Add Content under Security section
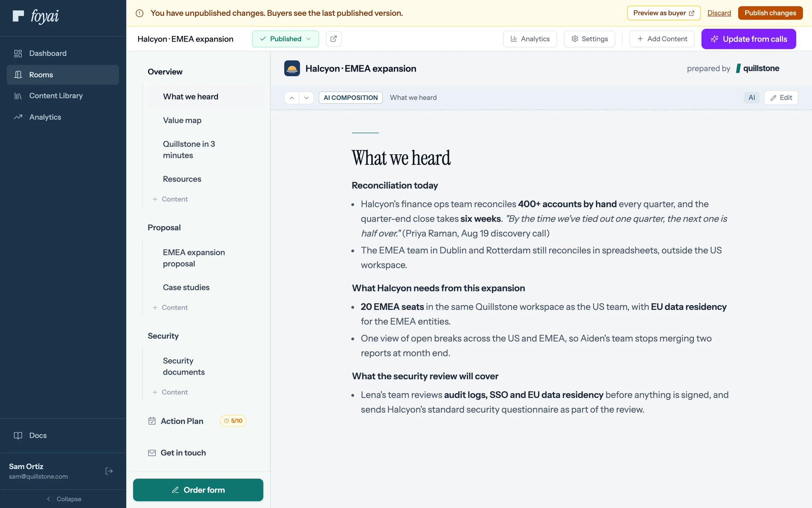 [x=170, y=392]
